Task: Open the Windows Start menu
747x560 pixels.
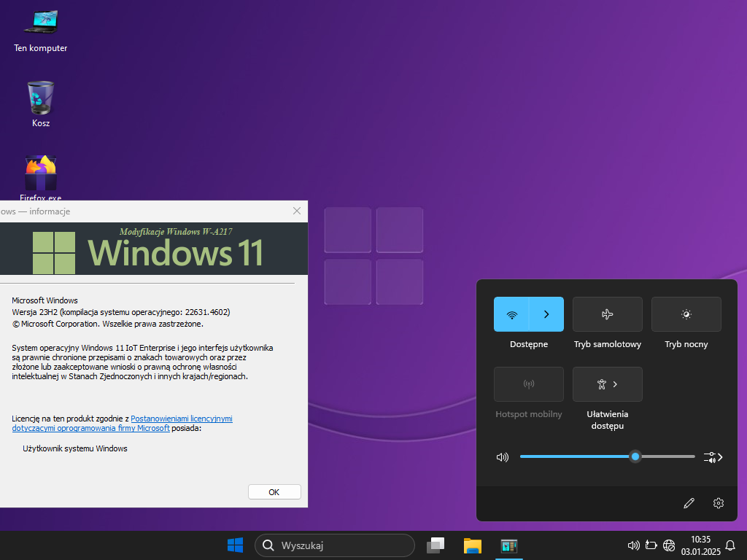Action: (235, 545)
